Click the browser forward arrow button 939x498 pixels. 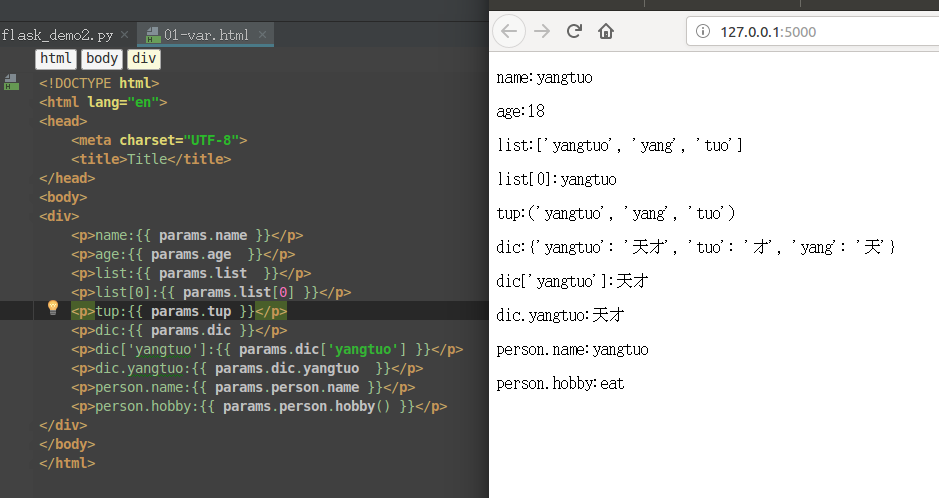[542, 31]
